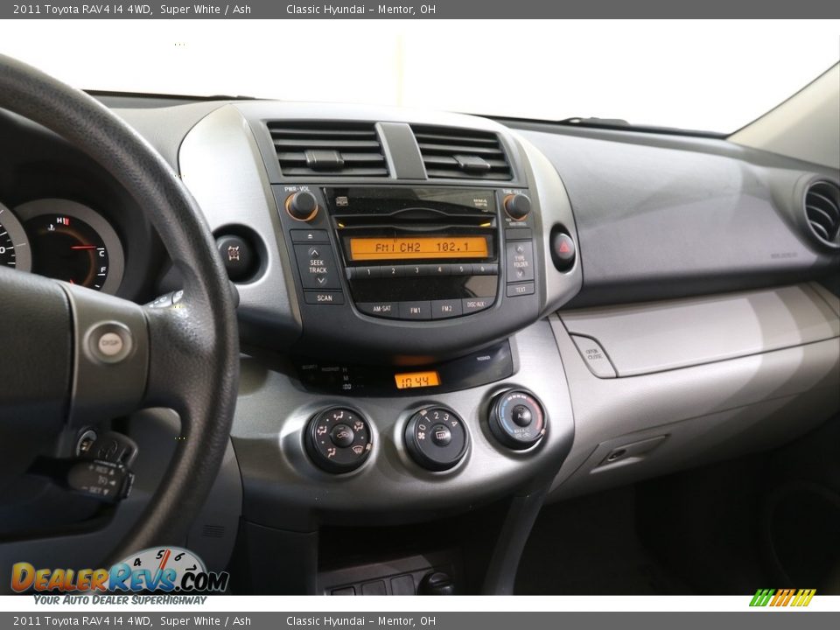Switch to FM1 band
This screenshot has height=630, width=840.
[416, 310]
